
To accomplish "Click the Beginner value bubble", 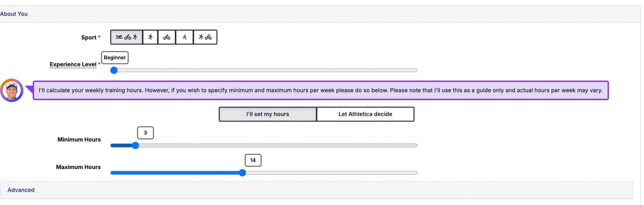I will 115,57.
